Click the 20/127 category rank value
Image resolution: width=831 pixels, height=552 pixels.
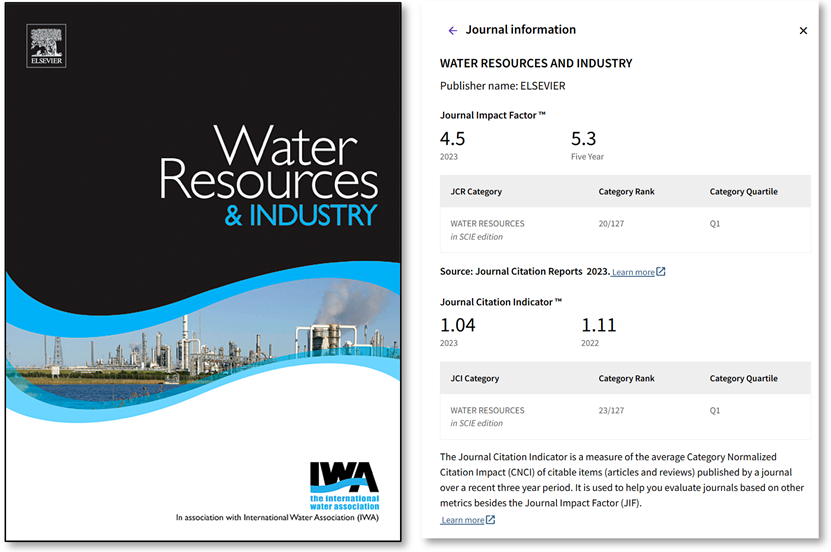point(611,224)
